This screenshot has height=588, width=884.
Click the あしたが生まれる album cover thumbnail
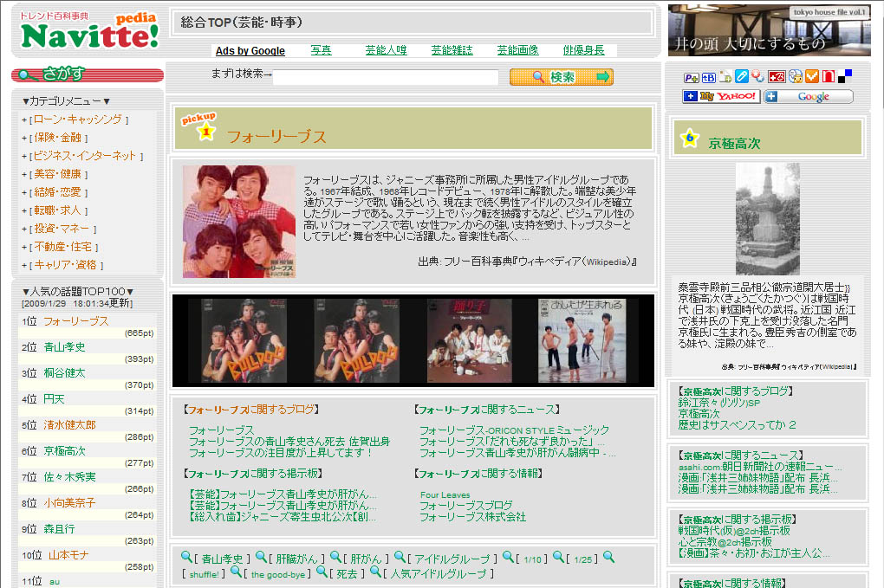coord(582,340)
